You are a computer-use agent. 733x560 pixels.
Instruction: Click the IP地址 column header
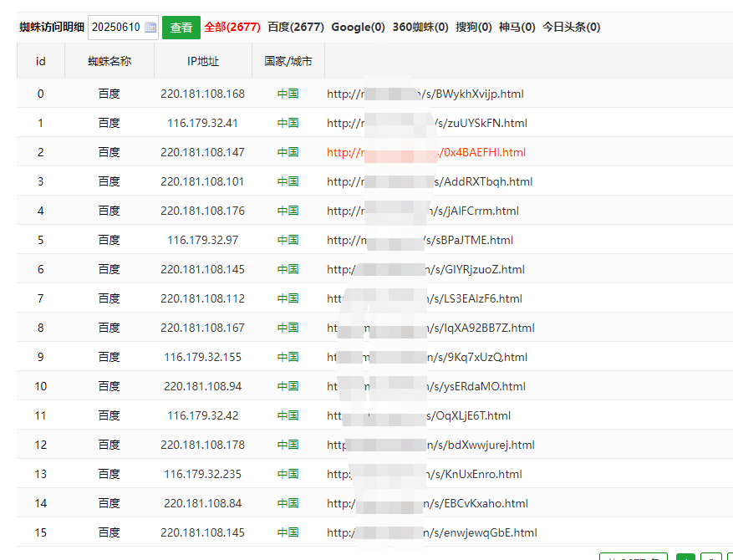pyautogui.click(x=203, y=61)
